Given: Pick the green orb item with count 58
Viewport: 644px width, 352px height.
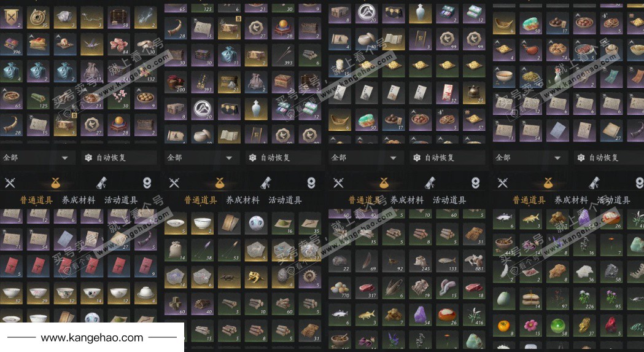Looking at the screenshot, I should [558, 325].
